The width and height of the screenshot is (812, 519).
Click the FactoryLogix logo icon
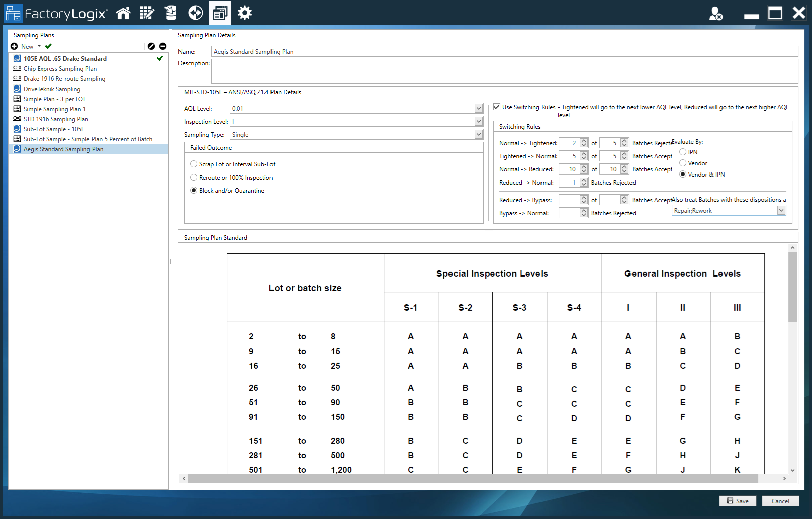click(13, 13)
